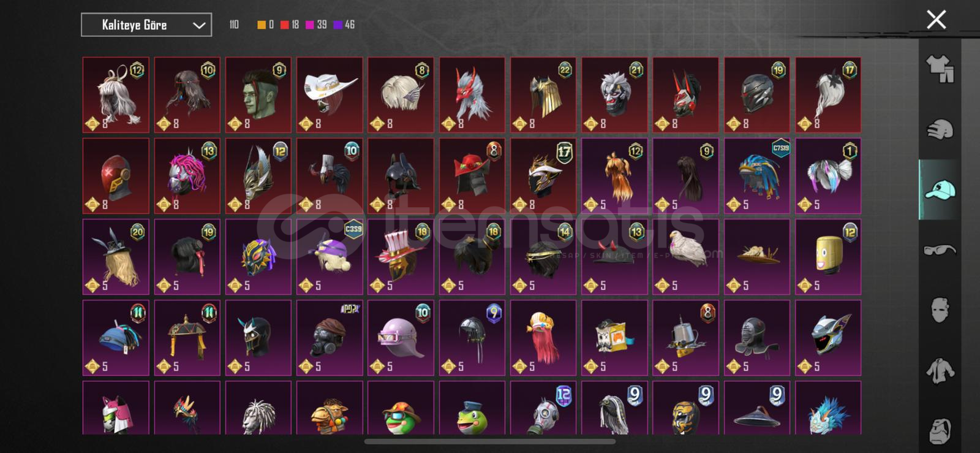
Task: Select the jacket category icon
Action: click(x=940, y=370)
